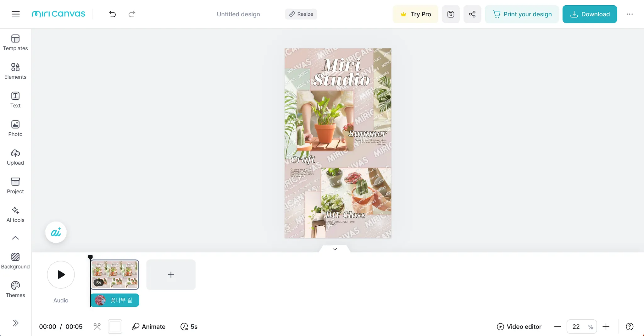Screen dimensions: 644x336
Task: Open the Photo panel
Action: 15,128
